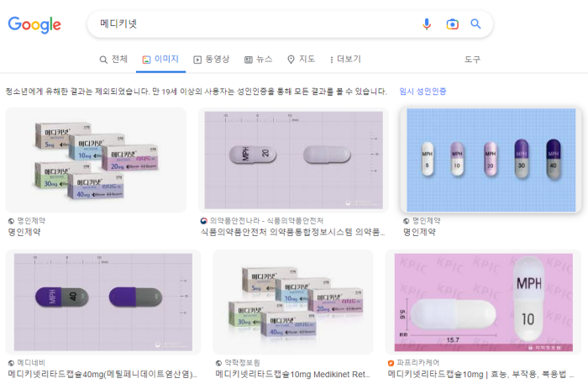The image size is (588, 389).
Task: Click the 임시 성인인증 link
Action: pyautogui.click(x=423, y=91)
